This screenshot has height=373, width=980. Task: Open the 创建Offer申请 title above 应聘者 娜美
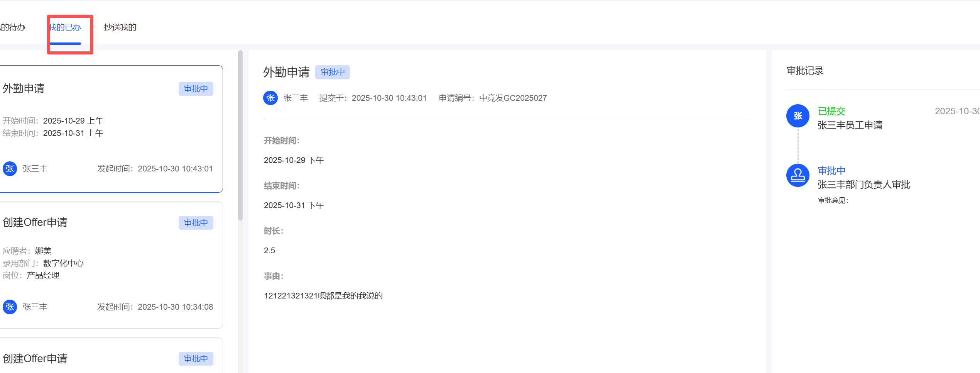click(35, 222)
